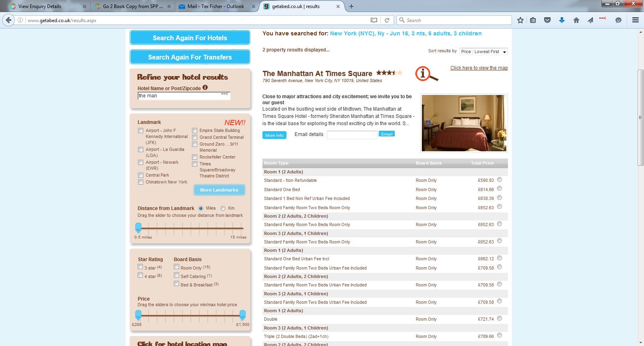Choose the Standard One Bed £614.66 option
The width and height of the screenshot is (644, 346).
tap(500, 189)
